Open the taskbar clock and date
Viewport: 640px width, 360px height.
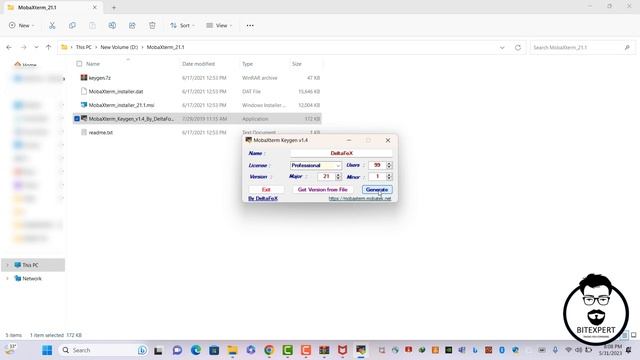coord(612,350)
